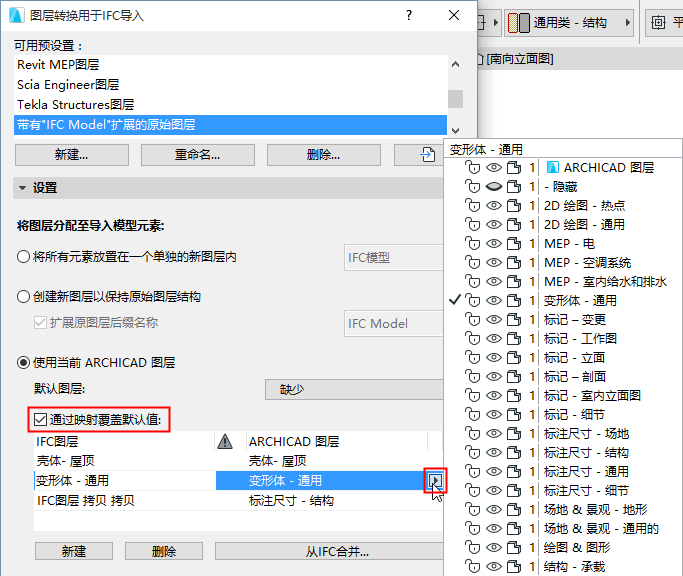Click the IFC模型 layer name input field
Screen dimensions: 683x576
(394, 258)
